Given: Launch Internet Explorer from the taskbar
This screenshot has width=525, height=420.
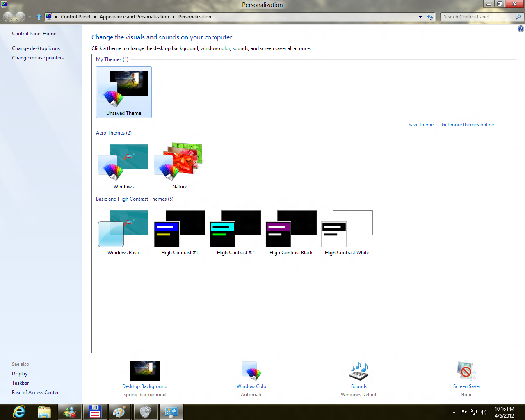Looking at the screenshot, I should pos(18,411).
